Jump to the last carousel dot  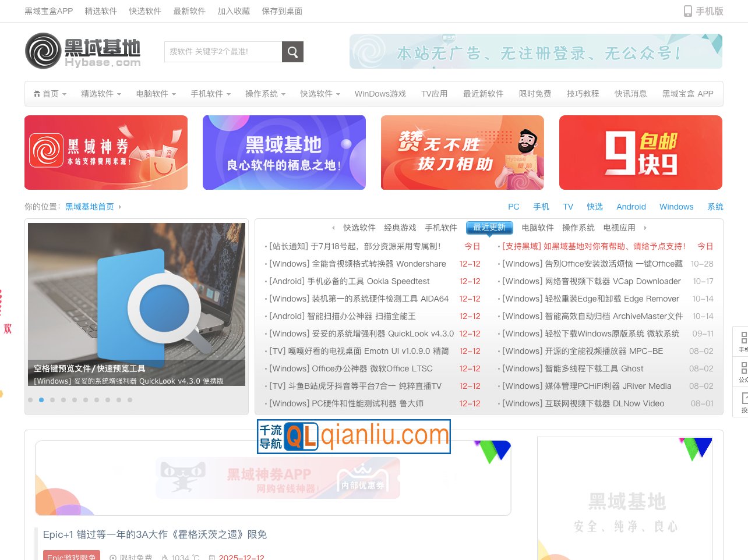pos(130,400)
